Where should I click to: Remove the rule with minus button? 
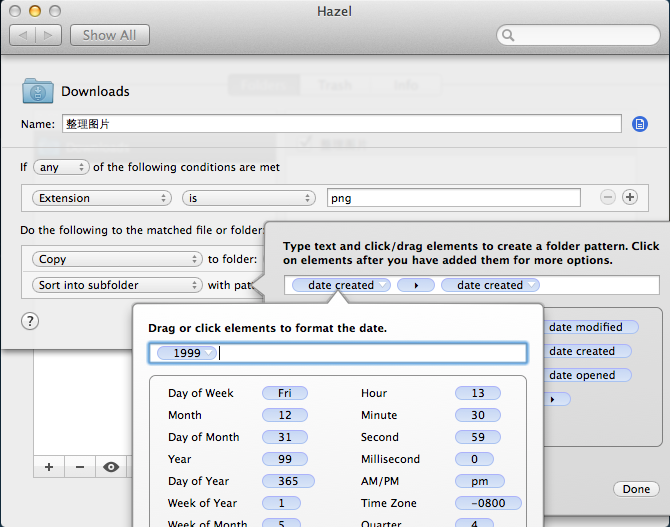pyautogui.click(x=80, y=467)
